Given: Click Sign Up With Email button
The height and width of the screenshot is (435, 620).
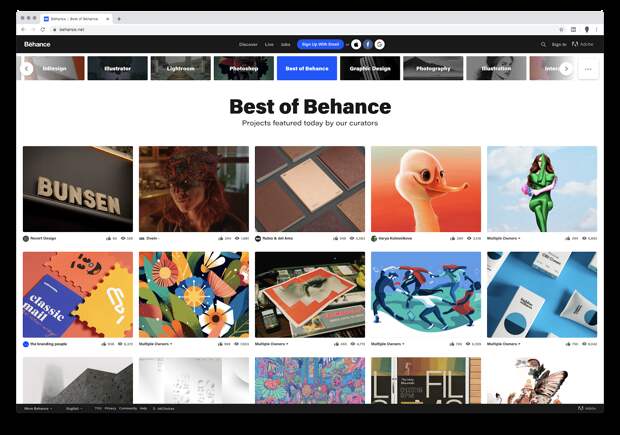Looking at the screenshot, I should 320,44.
